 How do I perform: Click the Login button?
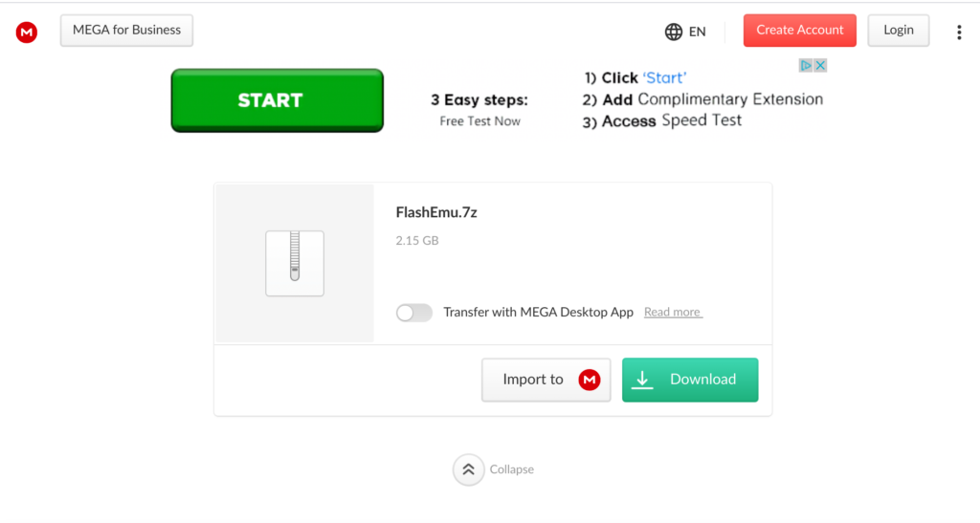(x=898, y=31)
